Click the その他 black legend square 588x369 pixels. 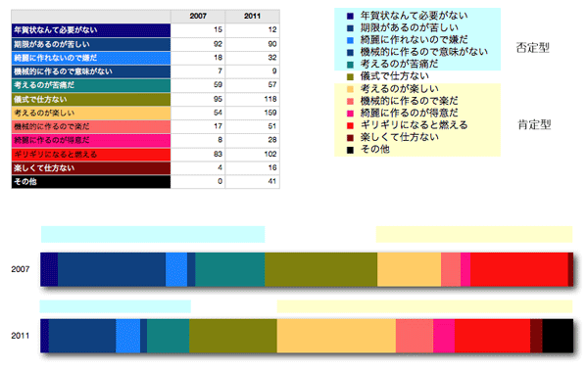(350, 150)
